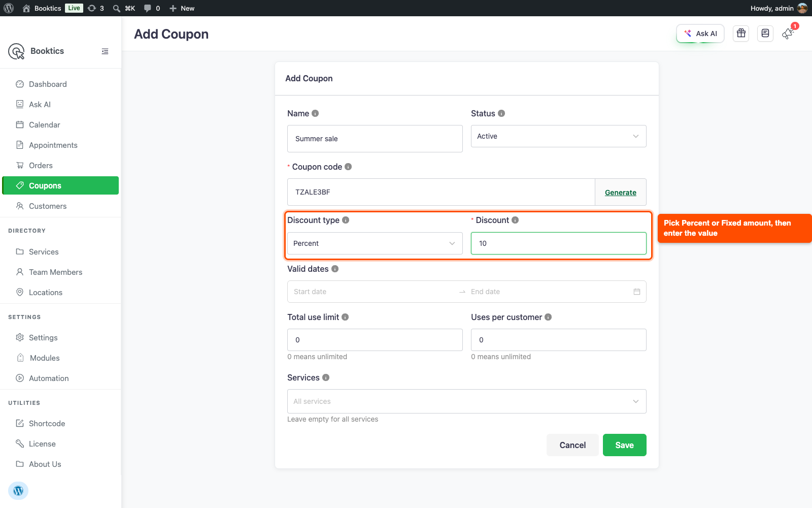
Task: Open the Booktics home site link
Action: tap(42, 8)
